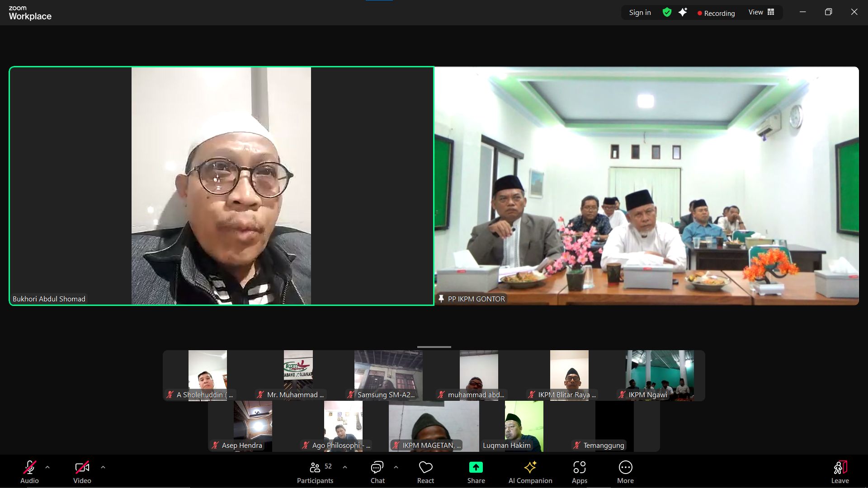Click the Recording indicator
This screenshot has height=488, width=868.
(716, 13)
